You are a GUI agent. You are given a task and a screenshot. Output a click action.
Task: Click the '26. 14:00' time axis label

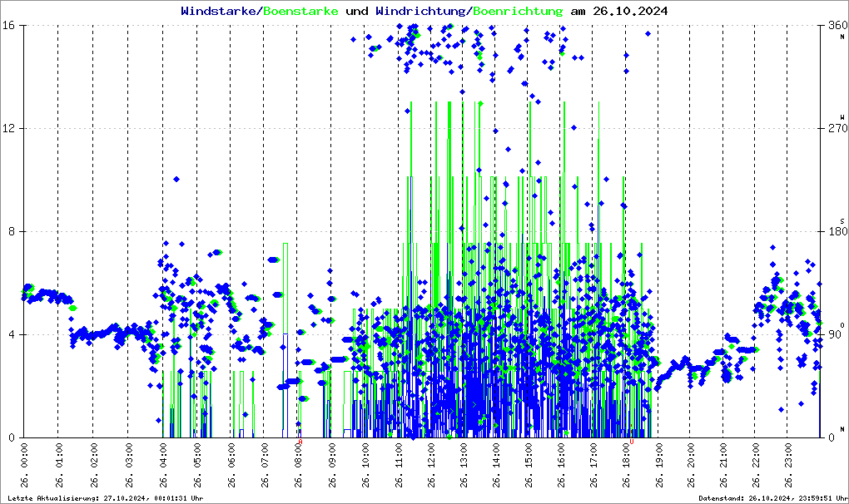(x=496, y=465)
